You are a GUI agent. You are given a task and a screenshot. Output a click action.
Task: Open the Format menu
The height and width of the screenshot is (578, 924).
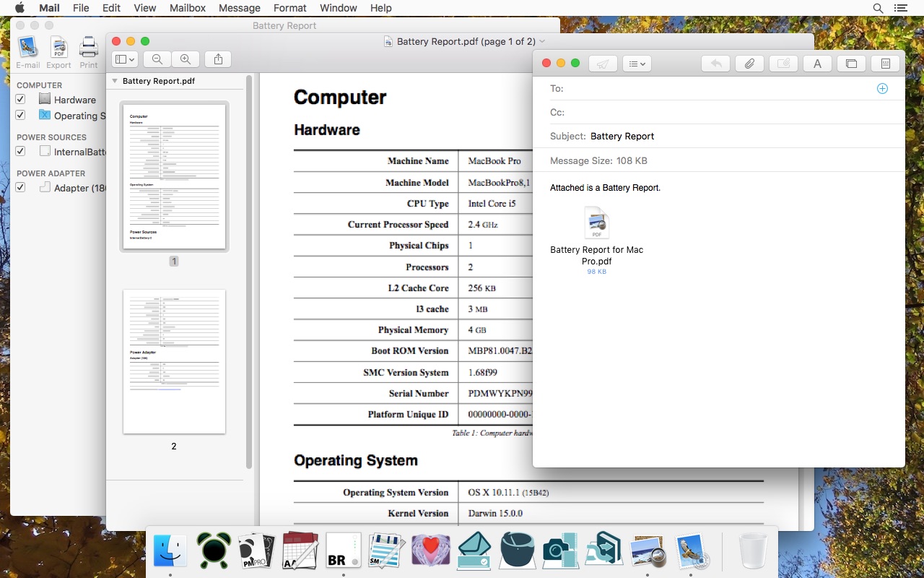290,8
